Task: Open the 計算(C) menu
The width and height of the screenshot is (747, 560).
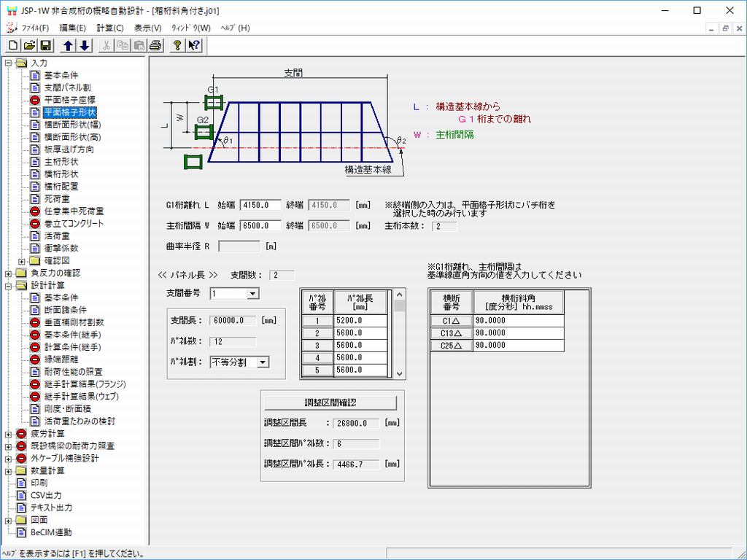Action: click(x=110, y=28)
